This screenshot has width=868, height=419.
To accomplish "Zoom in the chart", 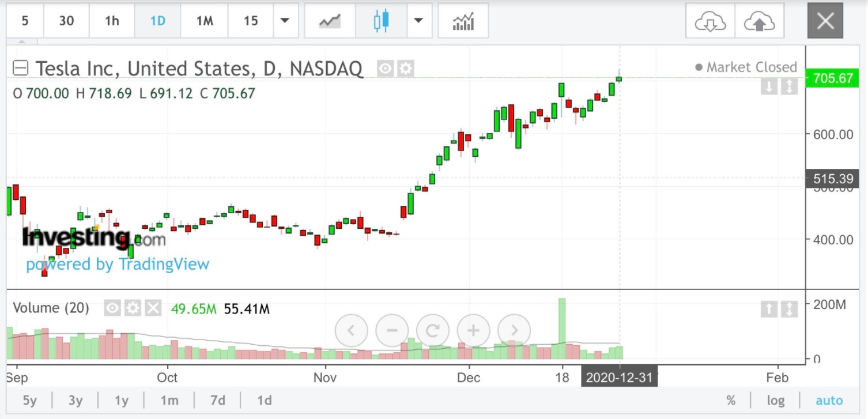I will point(473,330).
